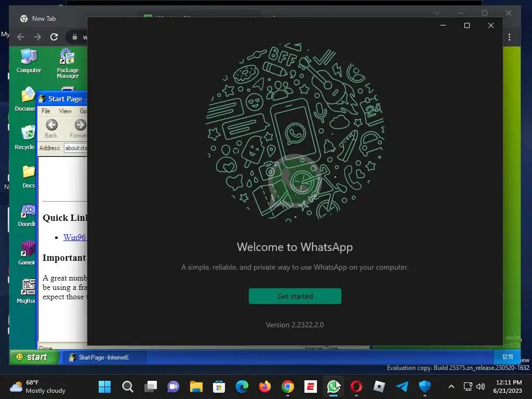Click Chrome's forward navigation arrow
Screen dimensions: 532x399
click(x=37, y=37)
